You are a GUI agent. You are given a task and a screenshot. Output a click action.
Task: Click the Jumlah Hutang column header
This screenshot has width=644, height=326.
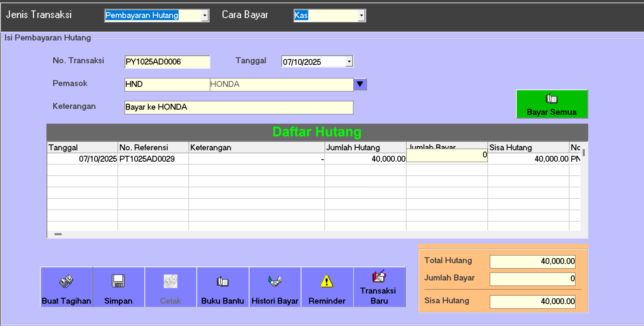[x=365, y=147]
